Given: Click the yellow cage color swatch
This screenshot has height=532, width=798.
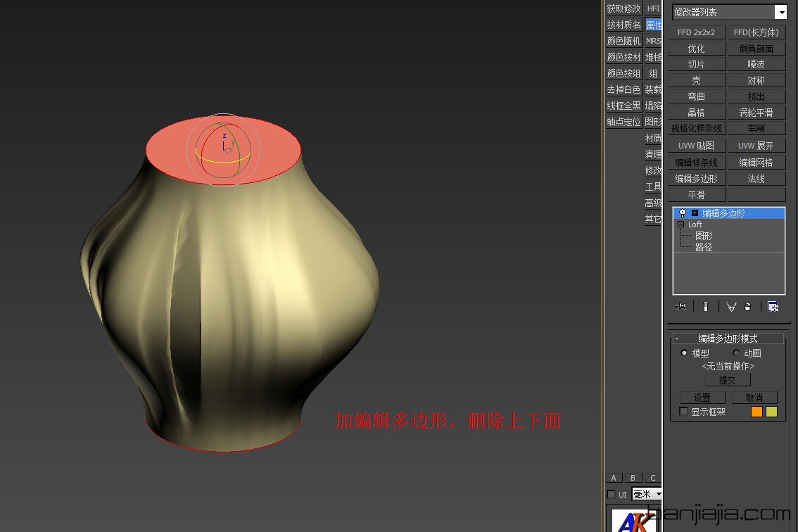Looking at the screenshot, I should point(771,412).
